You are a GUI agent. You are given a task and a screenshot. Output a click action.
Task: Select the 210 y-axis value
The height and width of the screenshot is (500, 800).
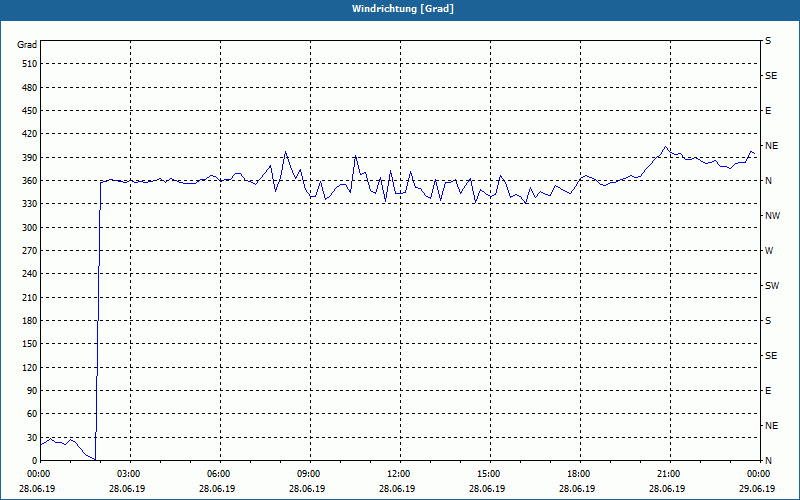[x=30, y=297]
